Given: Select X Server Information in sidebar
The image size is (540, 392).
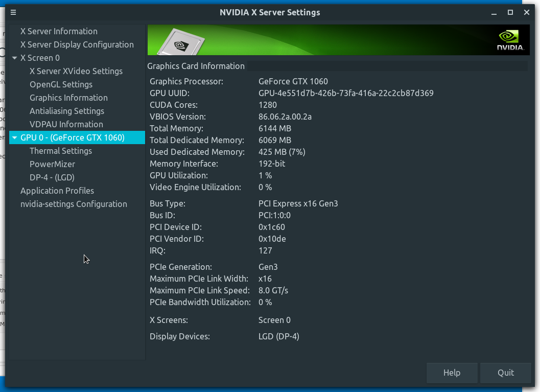Looking at the screenshot, I should (x=59, y=31).
